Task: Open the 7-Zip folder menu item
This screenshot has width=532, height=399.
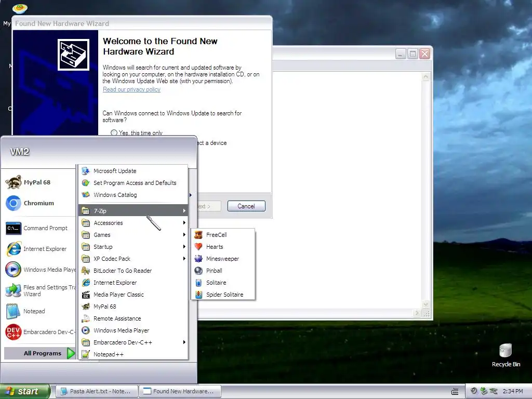Action: (133, 211)
